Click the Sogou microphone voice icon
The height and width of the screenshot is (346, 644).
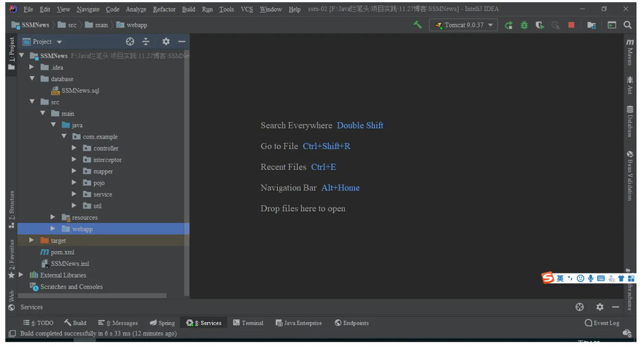[x=590, y=278]
